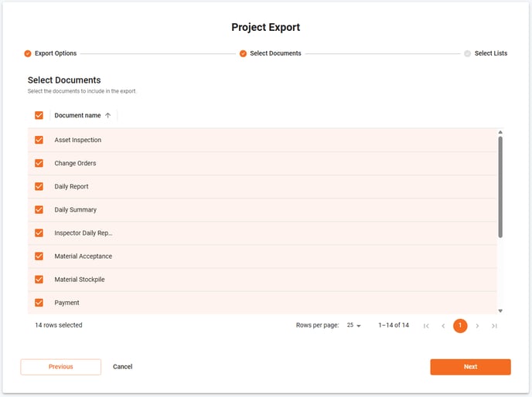The width and height of the screenshot is (532, 397).
Task: Switch to the Select Lists step
Action: pos(490,53)
